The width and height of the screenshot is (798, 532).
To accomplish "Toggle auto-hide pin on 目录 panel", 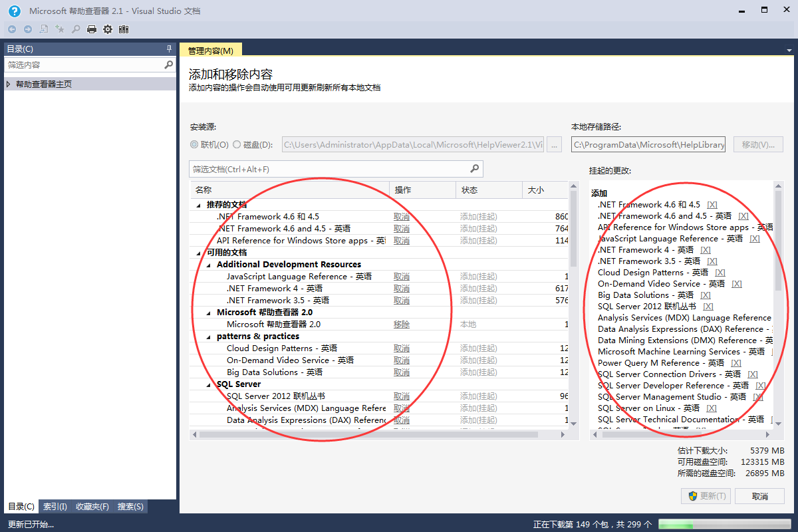I will click(x=169, y=49).
